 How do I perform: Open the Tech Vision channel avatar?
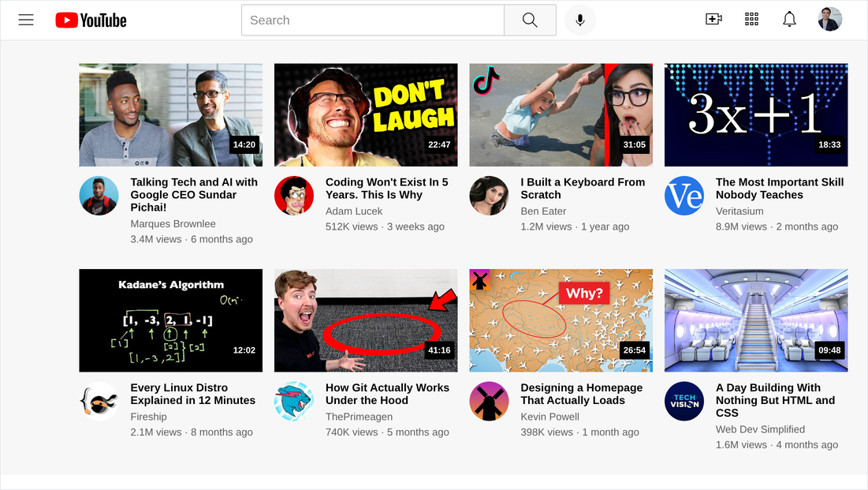[x=684, y=402]
